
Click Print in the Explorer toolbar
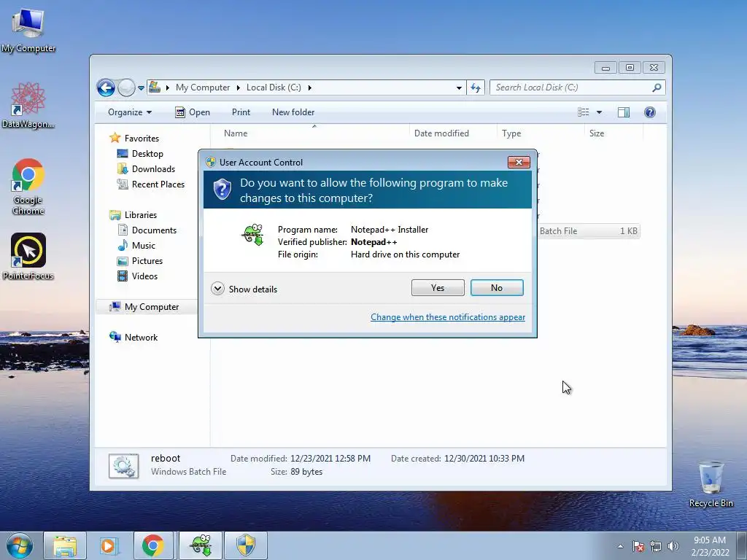241,112
